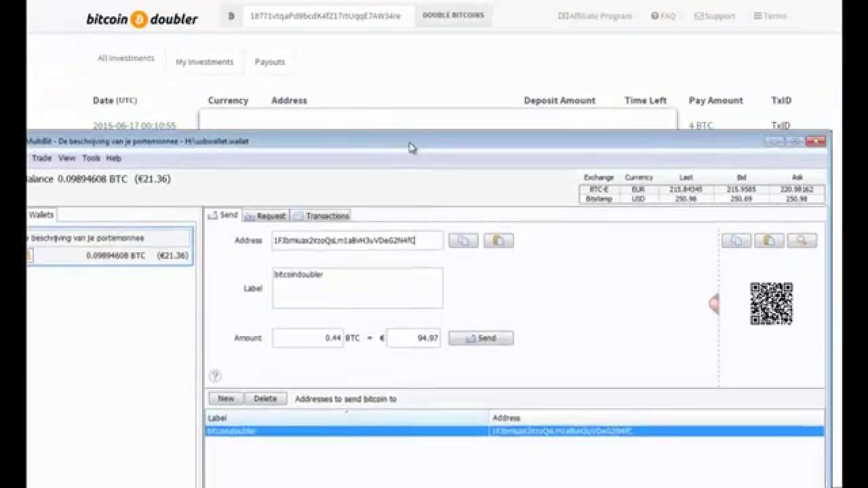Click the Delete address button
Viewport: 868px width, 488px height.
[265, 399]
